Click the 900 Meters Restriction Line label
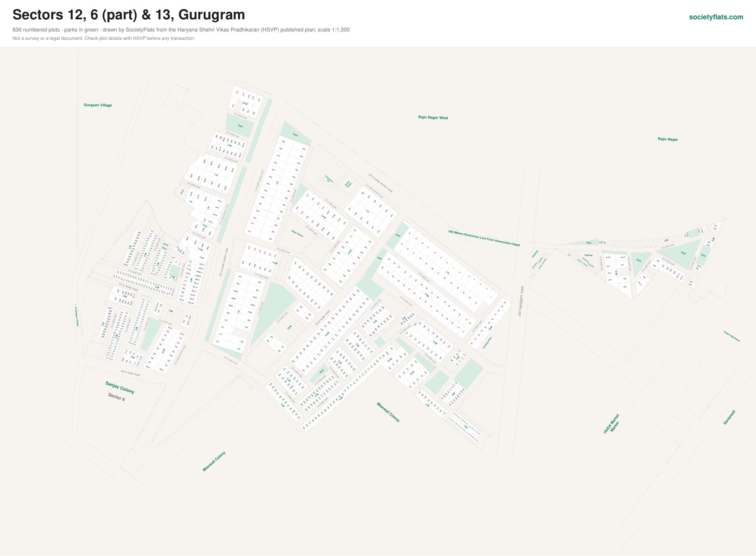The image size is (756, 556). click(x=484, y=238)
